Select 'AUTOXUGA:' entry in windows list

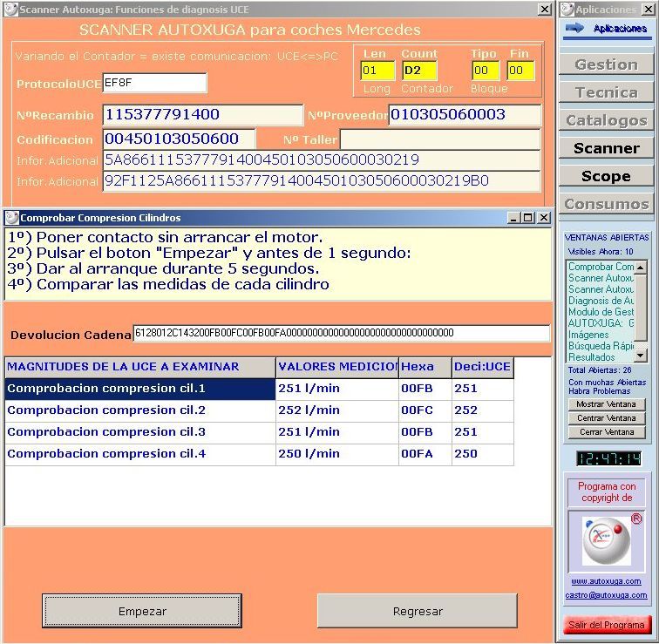click(601, 323)
